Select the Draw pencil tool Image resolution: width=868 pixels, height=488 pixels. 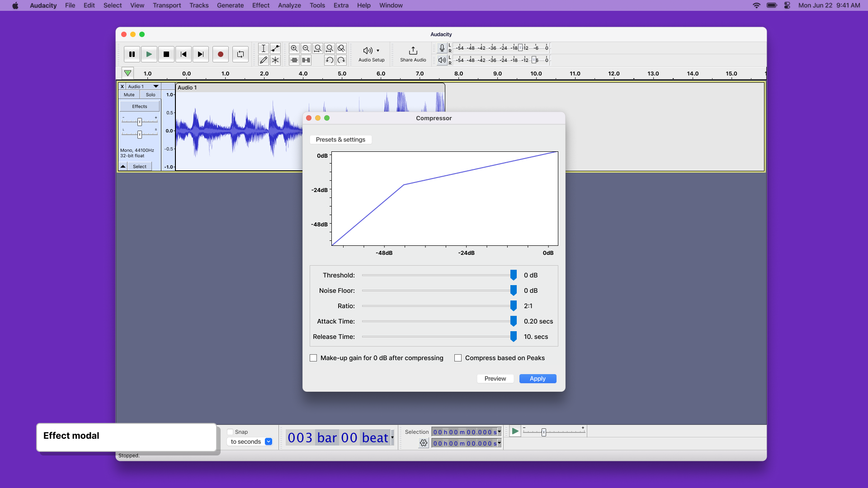click(264, 60)
